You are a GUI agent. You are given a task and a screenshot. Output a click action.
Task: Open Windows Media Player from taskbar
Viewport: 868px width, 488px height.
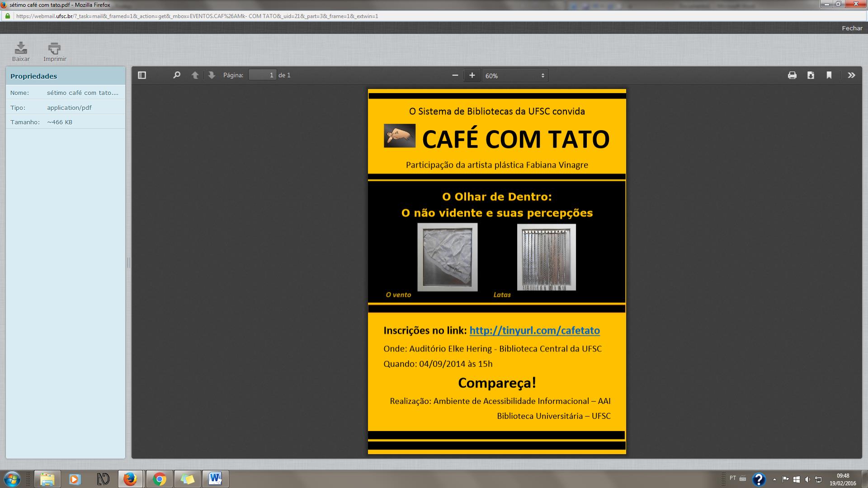[75, 479]
